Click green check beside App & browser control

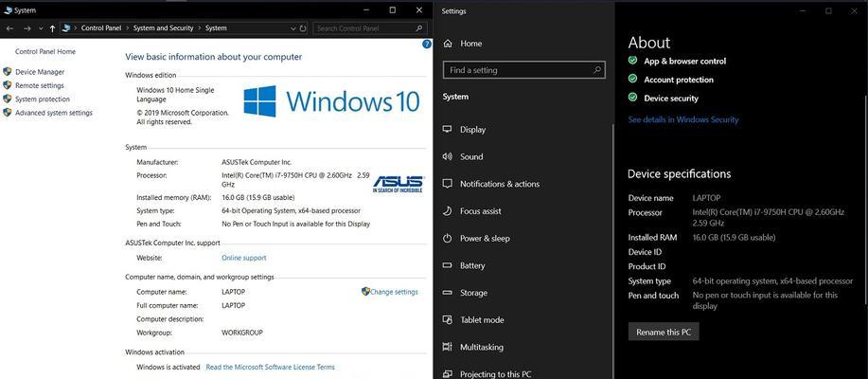(632, 61)
